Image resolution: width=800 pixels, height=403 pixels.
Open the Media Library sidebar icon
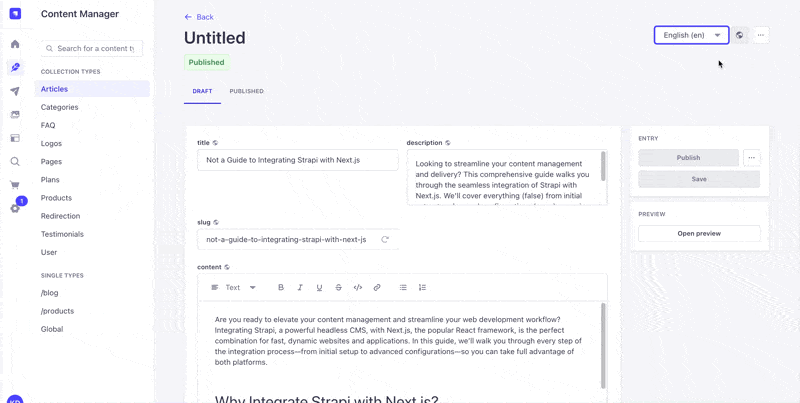15,115
